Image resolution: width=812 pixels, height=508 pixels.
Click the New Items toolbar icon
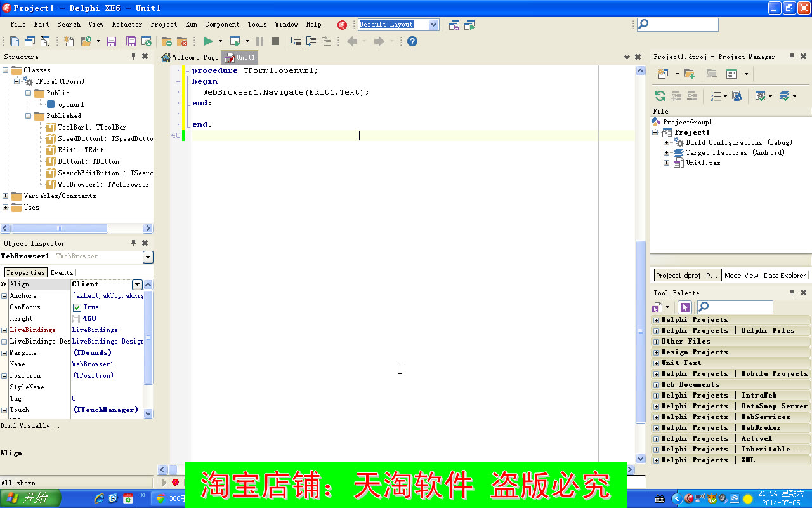(15, 41)
